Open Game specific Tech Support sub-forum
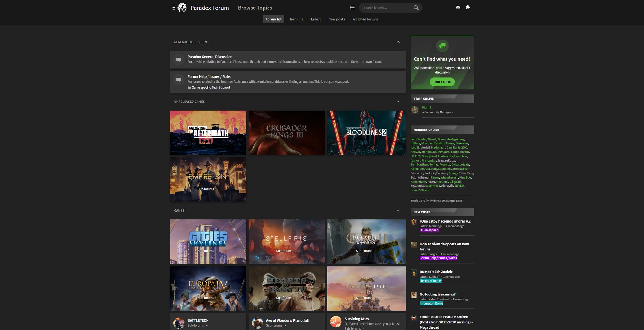 coord(211,87)
